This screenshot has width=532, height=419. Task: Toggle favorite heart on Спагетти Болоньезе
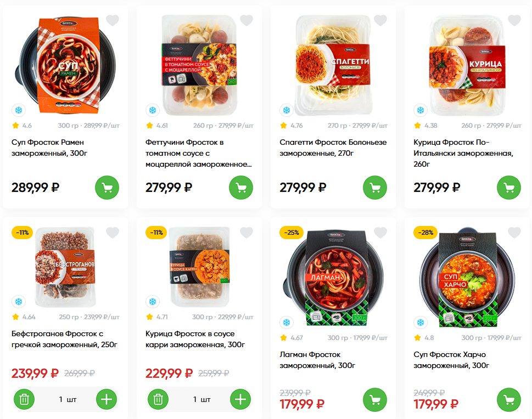tap(380, 21)
